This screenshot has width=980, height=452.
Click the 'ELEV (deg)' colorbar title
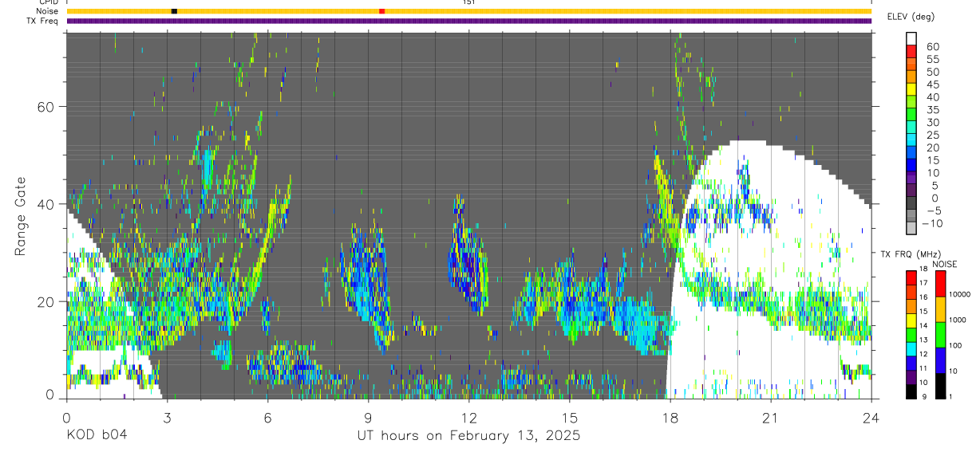(x=911, y=17)
